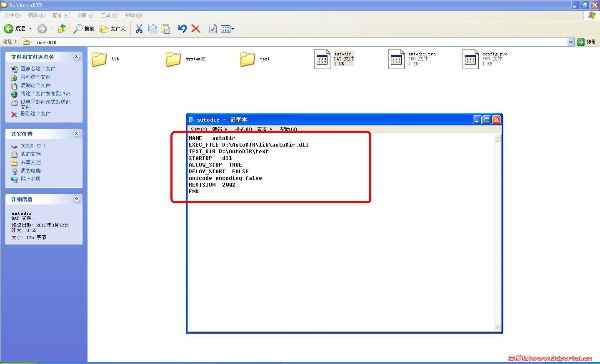Click 移动这个文件 move link
The image size is (600, 364).
coord(35,77)
